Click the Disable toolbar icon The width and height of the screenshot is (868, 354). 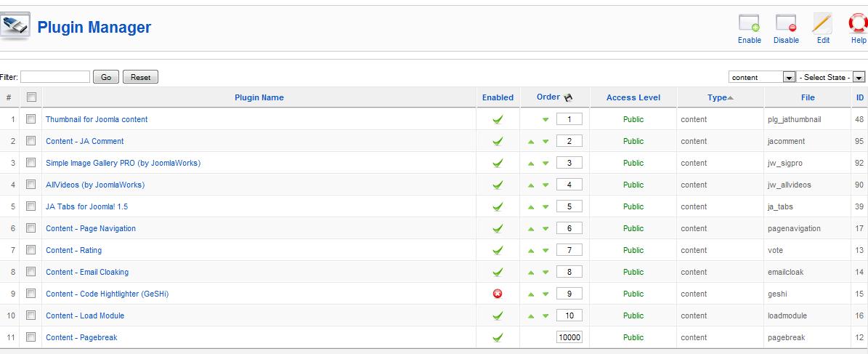click(x=786, y=23)
